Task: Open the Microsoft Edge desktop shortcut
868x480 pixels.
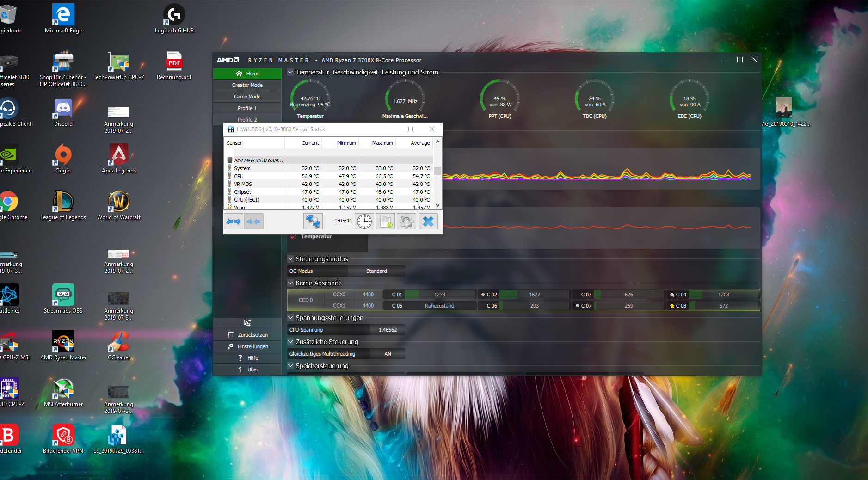Action: click(x=63, y=19)
